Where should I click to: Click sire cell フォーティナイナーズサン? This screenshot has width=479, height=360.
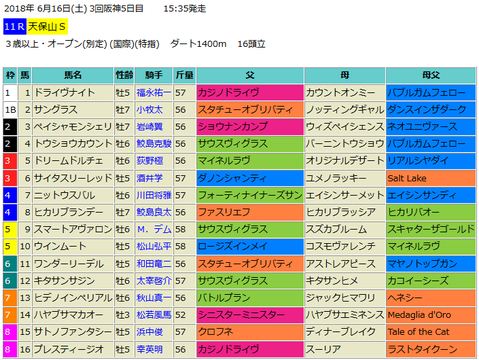250,195
